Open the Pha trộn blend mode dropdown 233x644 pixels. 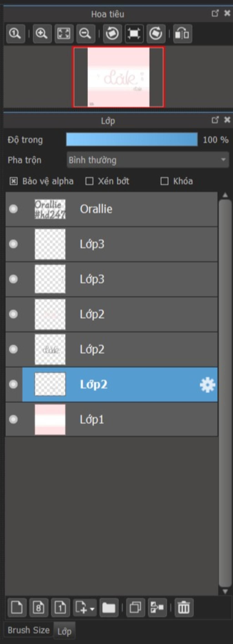[148, 160]
